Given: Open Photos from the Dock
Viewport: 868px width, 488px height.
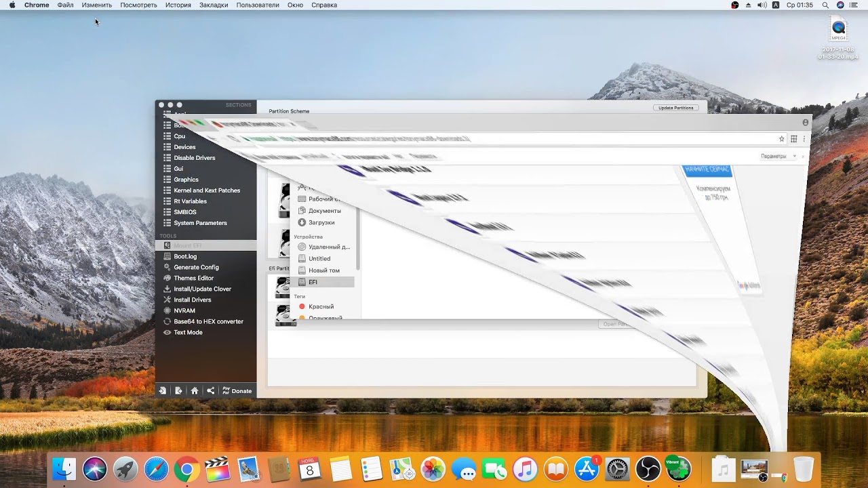Looking at the screenshot, I should 433,468.
